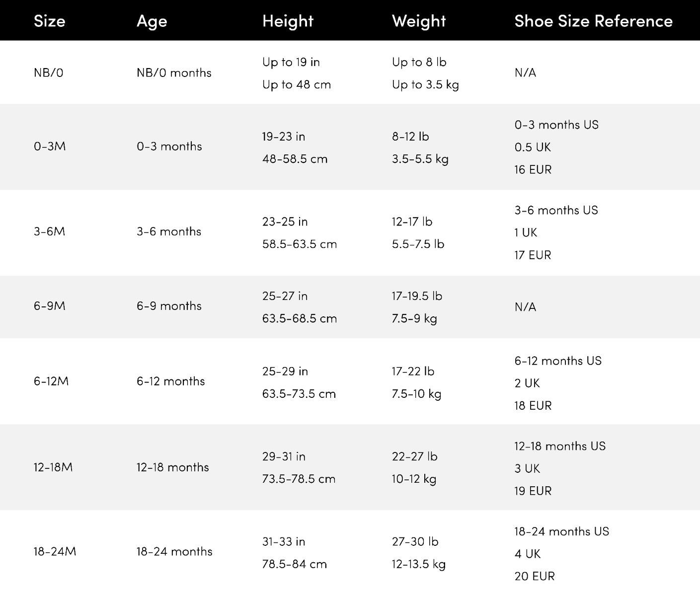
Task: Select the 3-6M size cell
Action: tap(49, 231)
